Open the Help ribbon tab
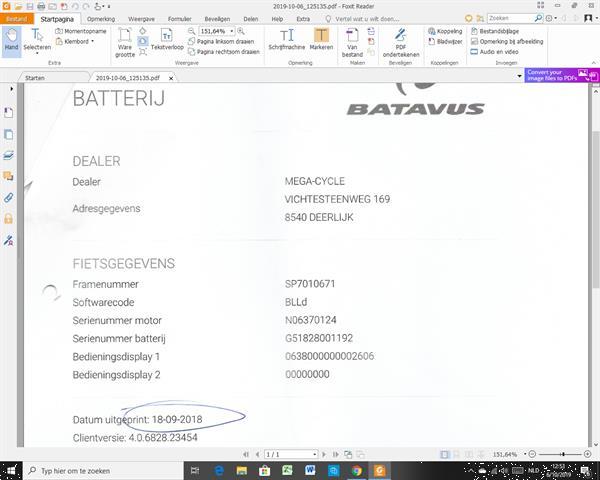 tap(277, 19)
